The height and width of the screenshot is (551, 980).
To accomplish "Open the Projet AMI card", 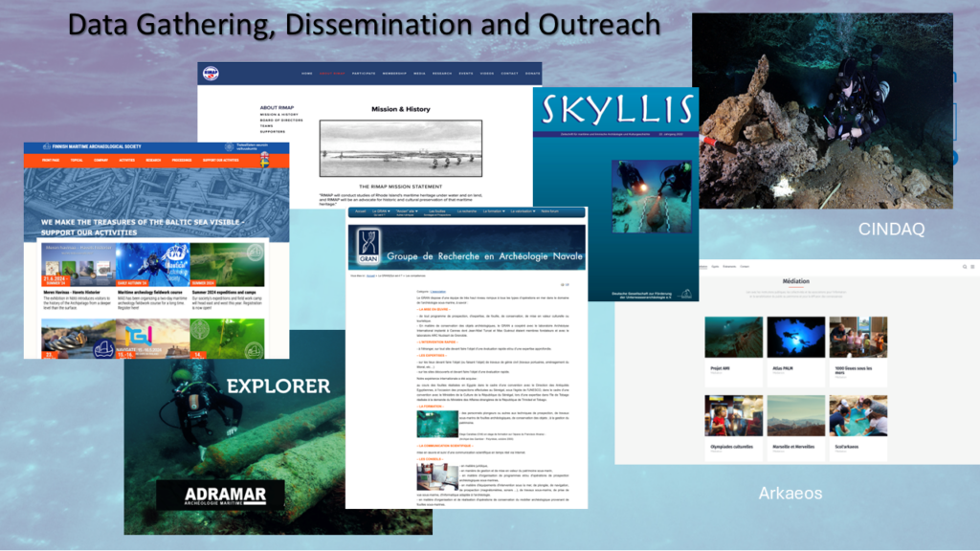I will pyautogui.click(x=734, y=352).
